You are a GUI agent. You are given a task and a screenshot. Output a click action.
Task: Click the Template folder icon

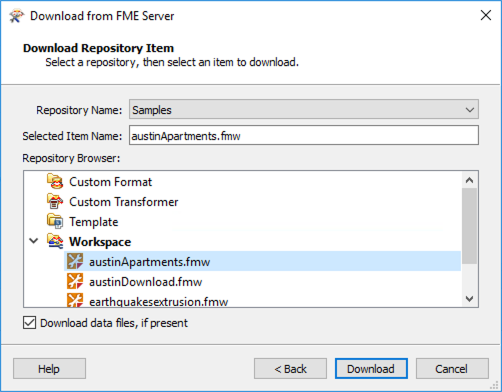coord(55,221)
